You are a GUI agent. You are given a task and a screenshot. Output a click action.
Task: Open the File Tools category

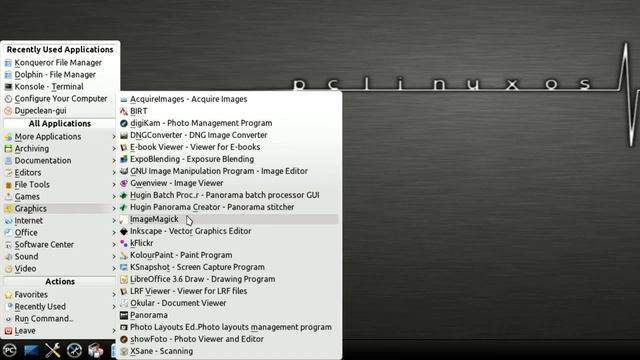[60, 184]
